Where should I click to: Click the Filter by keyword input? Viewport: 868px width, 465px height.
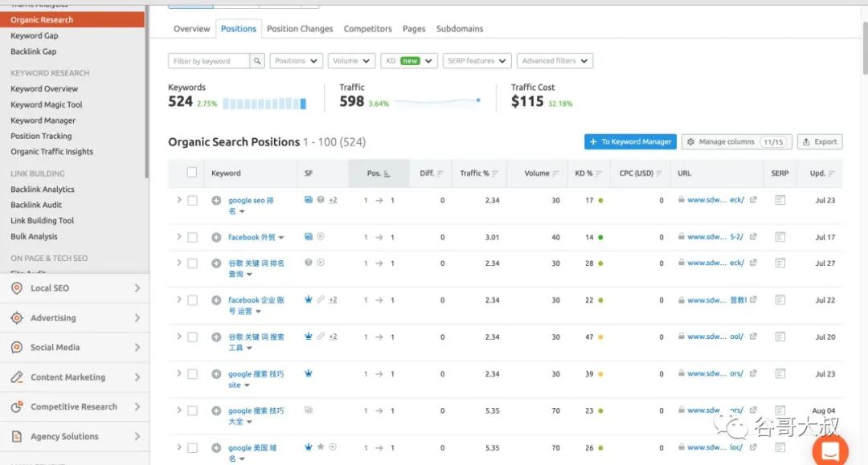click(x=209, y=61)
